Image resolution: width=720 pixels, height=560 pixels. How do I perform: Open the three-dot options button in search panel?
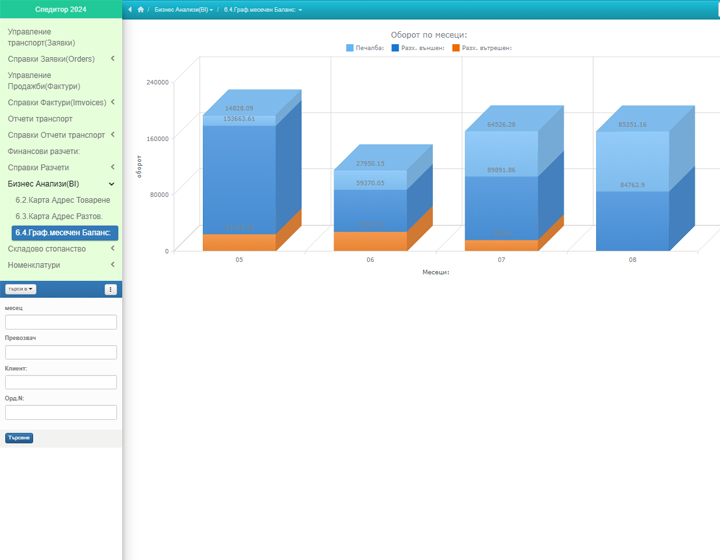click(111, 289)
